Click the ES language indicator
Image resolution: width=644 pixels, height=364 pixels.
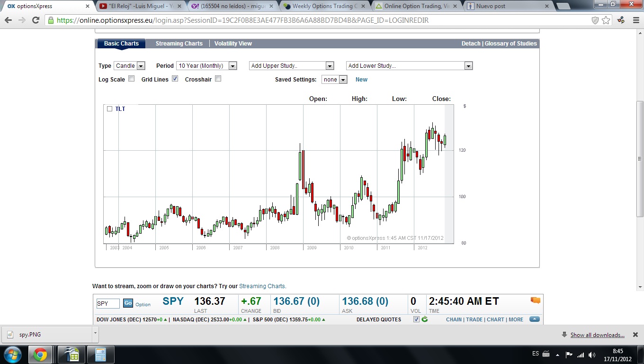536,354
